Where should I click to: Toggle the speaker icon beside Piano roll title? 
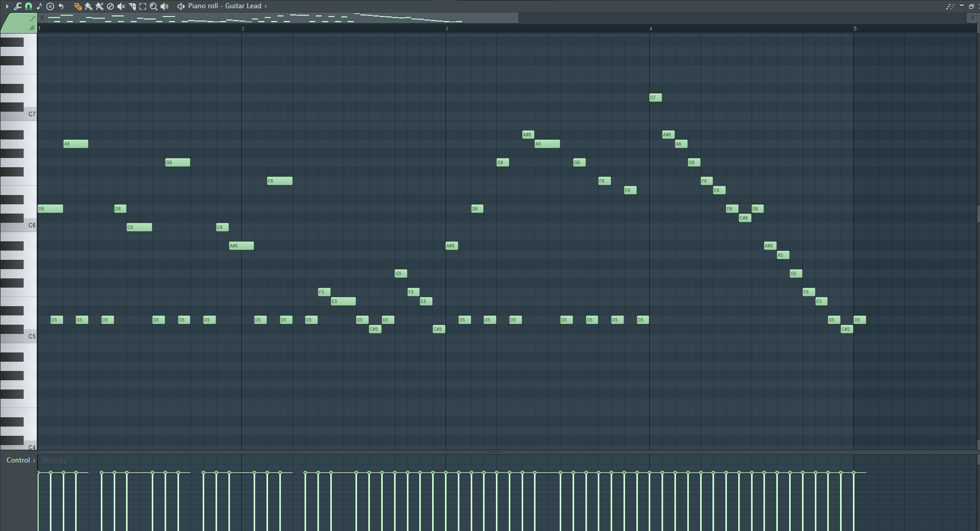pos(181,6)
